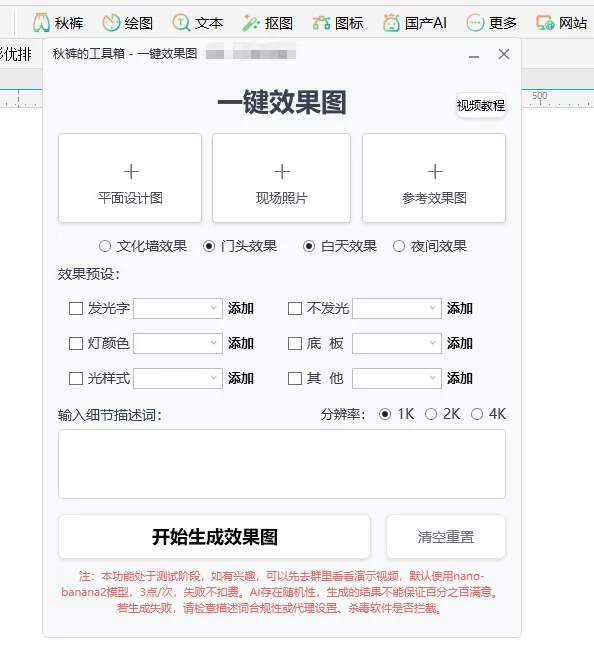Image resolution: width=594 pixels, height=661 pixels.
Task: Open the 秋裤 toolbar icon
Action: click(x=41, y=23)
